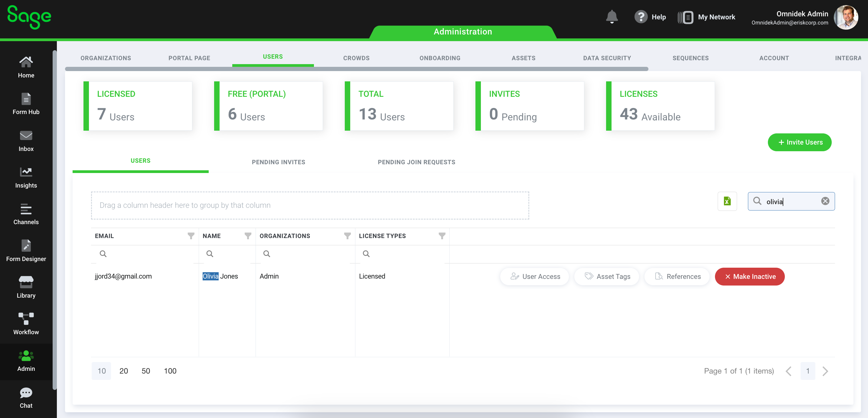Set page size to 20

click(x=124, y=371)
